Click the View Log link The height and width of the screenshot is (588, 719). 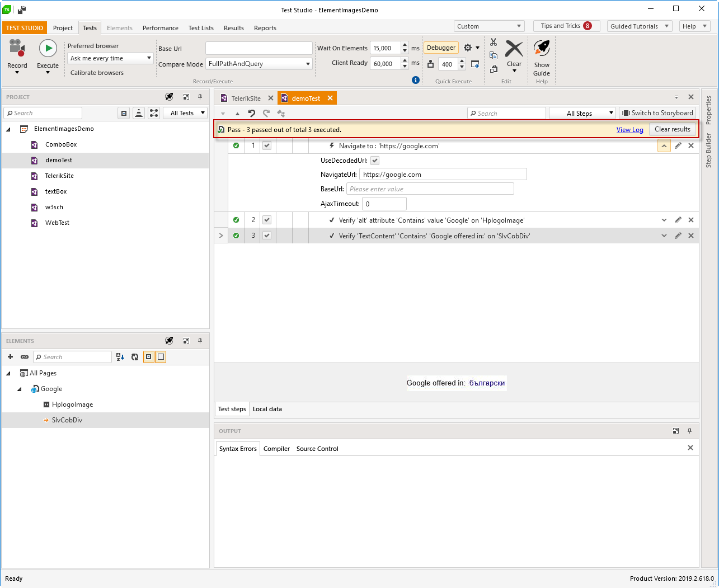630,130
